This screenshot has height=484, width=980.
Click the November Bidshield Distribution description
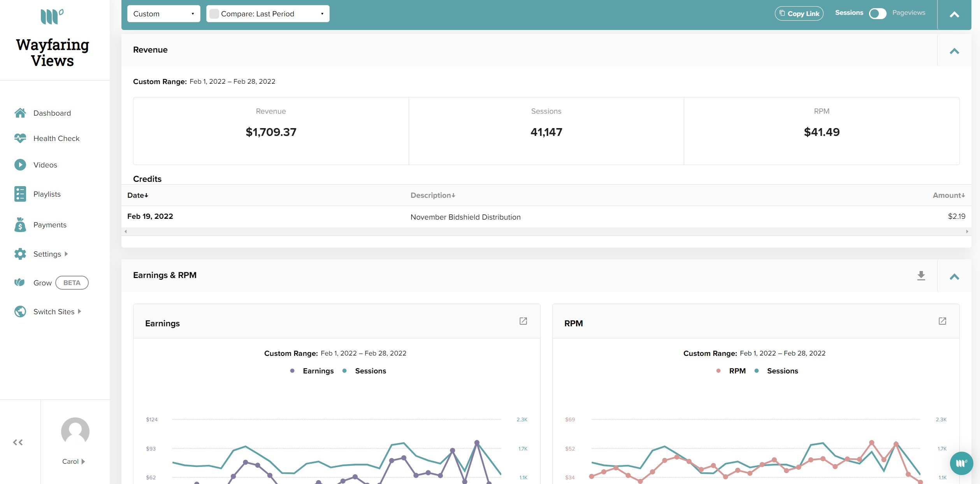(x=465, y=217)
